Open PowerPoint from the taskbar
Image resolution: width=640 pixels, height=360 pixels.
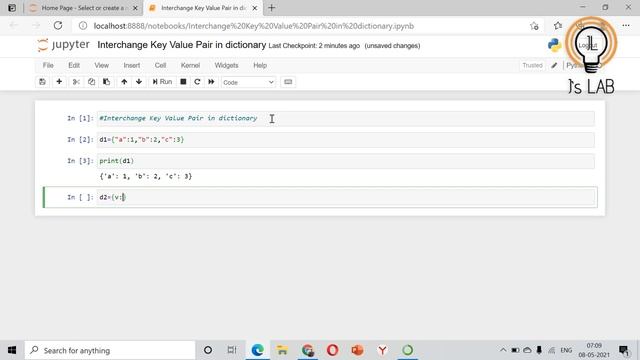[357, 350]
